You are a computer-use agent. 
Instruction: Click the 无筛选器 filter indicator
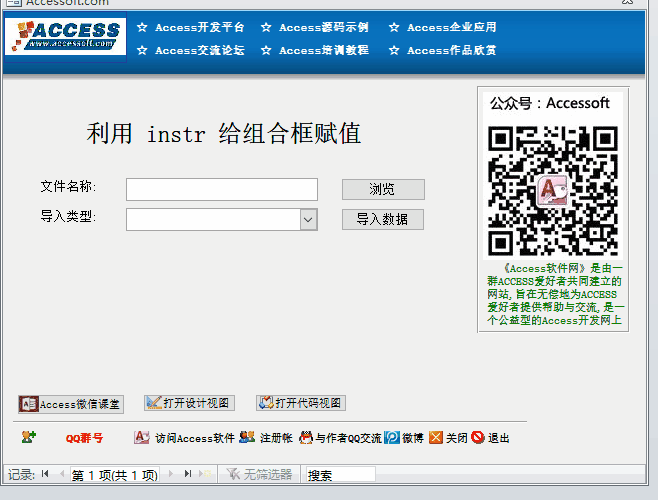pyautogui.click(x=259, y=474)
